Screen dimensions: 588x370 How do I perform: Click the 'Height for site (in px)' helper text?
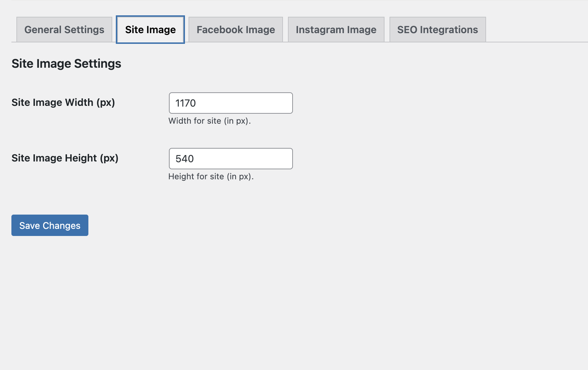pos(211,176)
